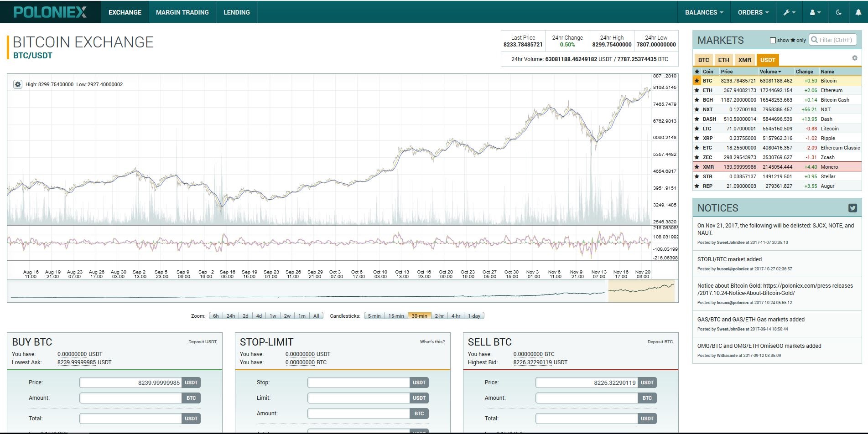Open the user account menu
The height and width of the screenshot is (434, 868).
[x=815, y=12]
